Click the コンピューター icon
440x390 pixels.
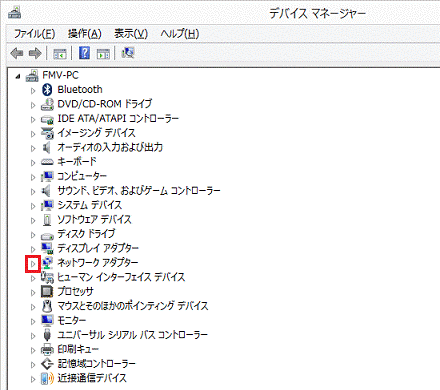click(47, 176)
